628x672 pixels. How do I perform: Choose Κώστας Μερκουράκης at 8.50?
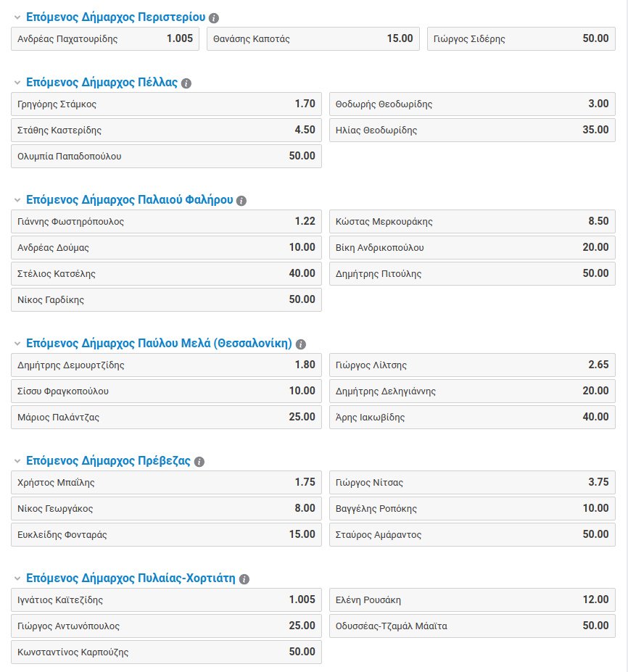click(x=472, y=222)
